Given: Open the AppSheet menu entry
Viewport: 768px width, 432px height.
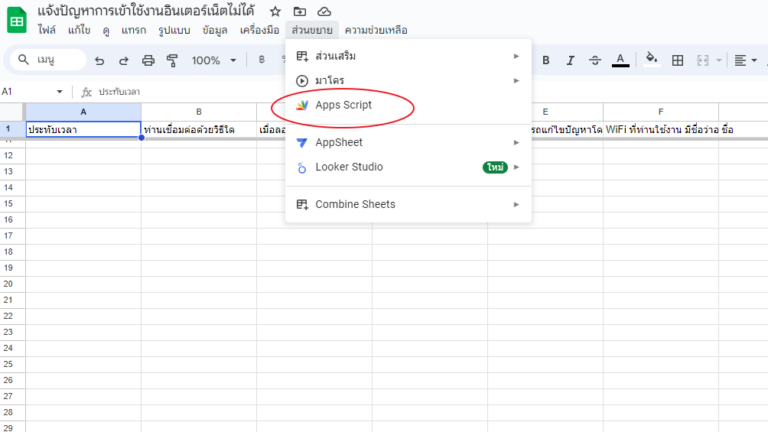Looking at the screenshot, I should 338,143.
